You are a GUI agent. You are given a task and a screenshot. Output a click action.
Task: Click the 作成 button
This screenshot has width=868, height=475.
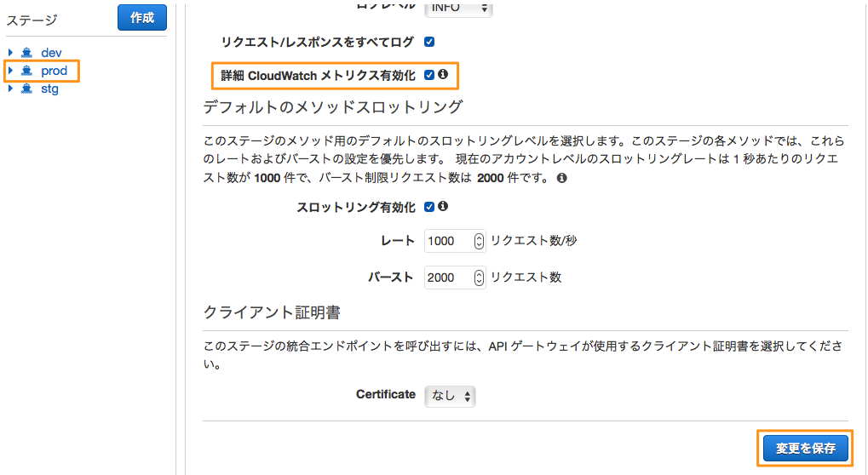(x=142, y=18)
